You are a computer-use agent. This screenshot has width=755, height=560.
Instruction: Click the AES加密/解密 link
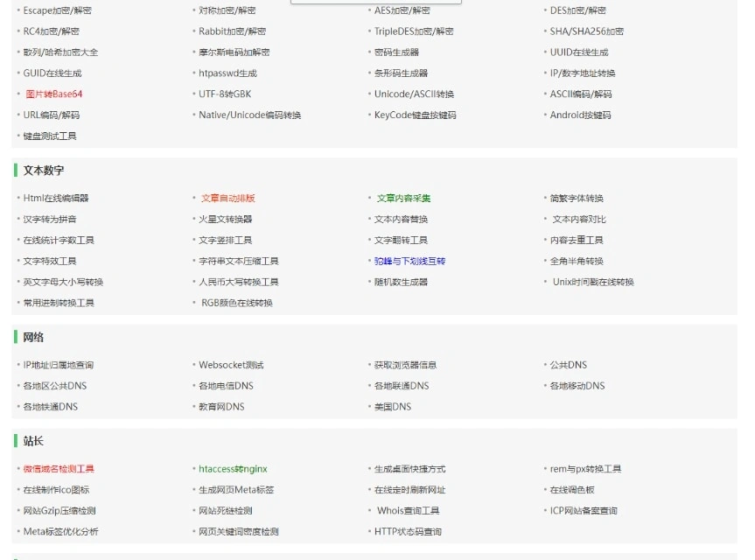click(402, 10)
